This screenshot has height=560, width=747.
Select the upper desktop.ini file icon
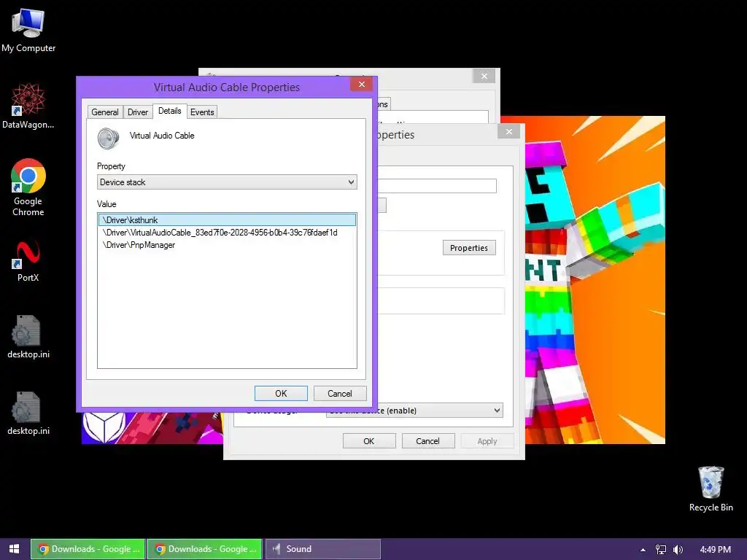28,337
